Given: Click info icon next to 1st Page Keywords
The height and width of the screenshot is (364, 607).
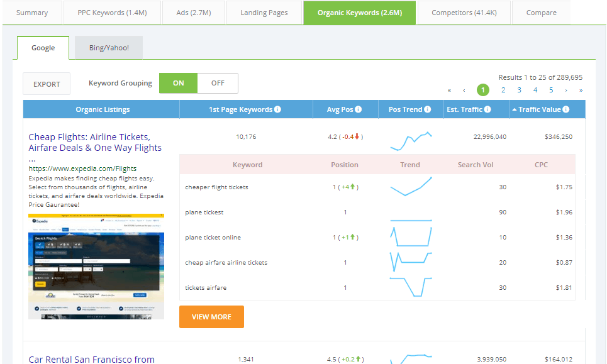Looking at the screenshot, I should coord(278,109).
